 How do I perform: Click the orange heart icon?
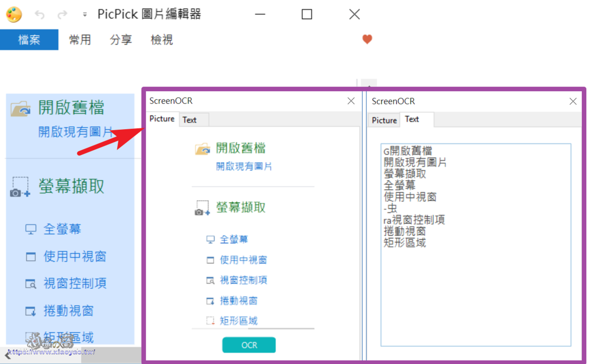367,39
